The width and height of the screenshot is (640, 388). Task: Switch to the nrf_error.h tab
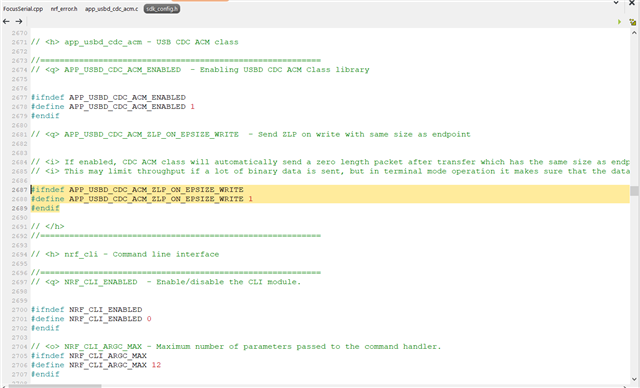pyautogui.click(x=64, y=9)
